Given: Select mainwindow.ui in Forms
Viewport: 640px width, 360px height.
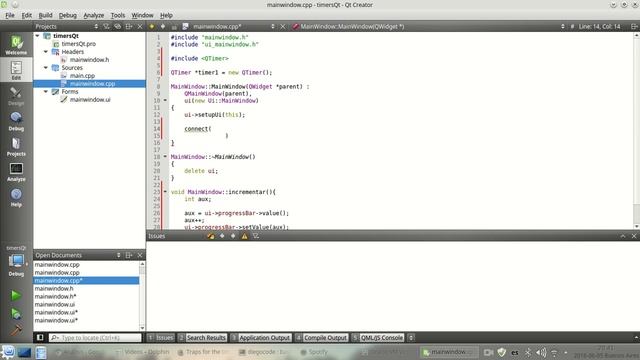Looking at the screenshot, I should pyautogui.click(x=90, y=100).
